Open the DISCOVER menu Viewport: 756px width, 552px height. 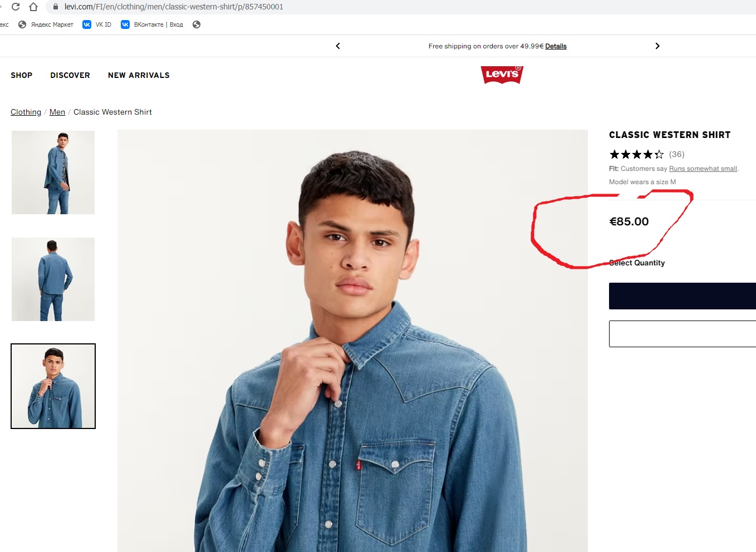[x=70, y=75]
